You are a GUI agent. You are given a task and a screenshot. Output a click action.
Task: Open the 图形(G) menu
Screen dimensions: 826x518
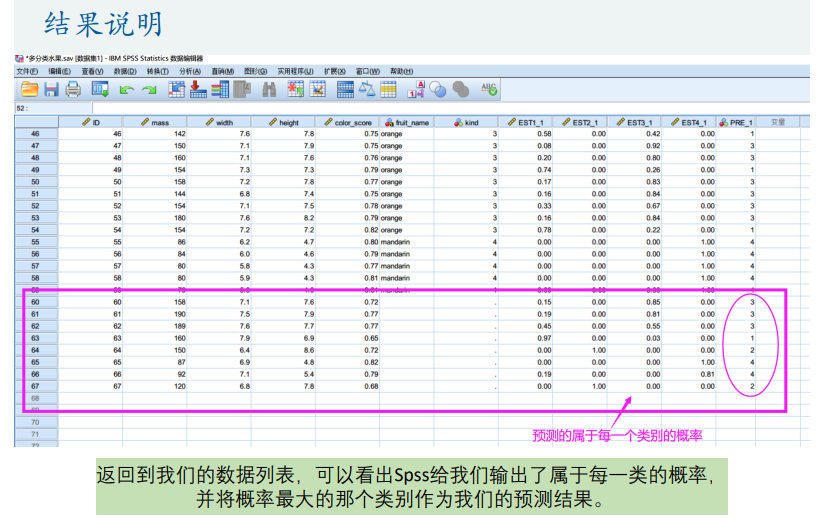tap(253, 71)
